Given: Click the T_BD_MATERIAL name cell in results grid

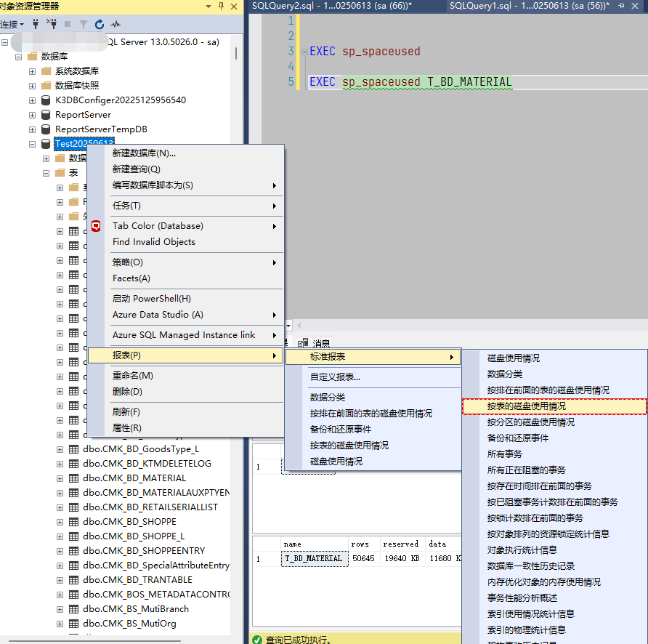Looking at the screenshot, I should pyautogui.click(x=312, y=558).
